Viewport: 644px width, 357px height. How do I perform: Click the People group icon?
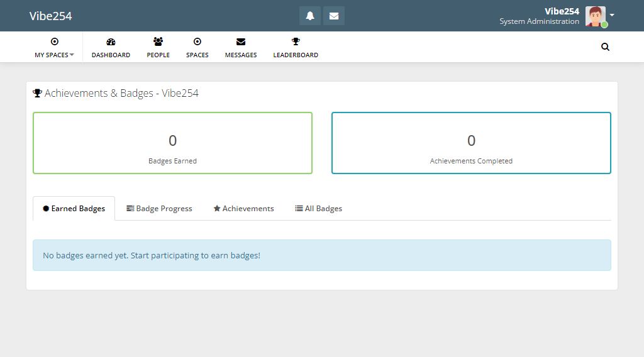pos(158,41)
